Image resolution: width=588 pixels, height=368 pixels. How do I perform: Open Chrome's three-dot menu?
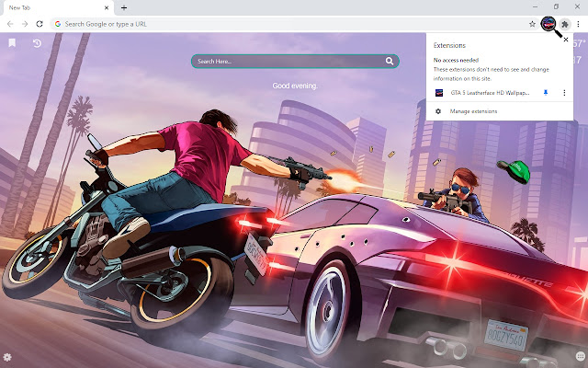pos(578,24)
